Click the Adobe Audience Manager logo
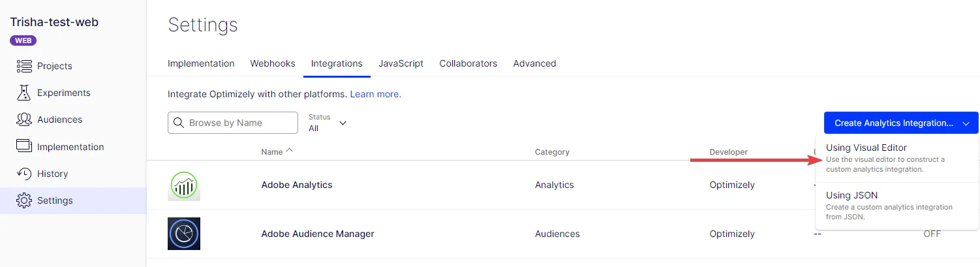The image size is (980, 267). coord(184,234)
